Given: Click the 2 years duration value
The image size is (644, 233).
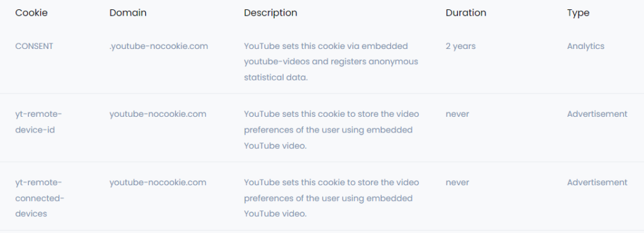Looking at the screenshot, I should coord(460,46).
